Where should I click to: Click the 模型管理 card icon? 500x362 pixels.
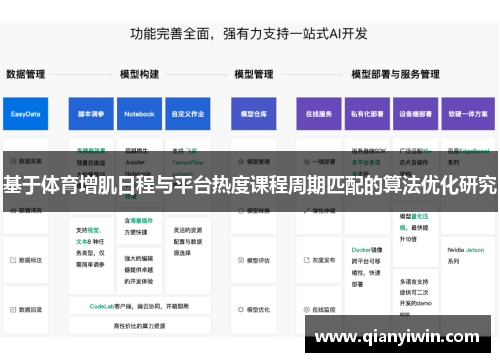coord(241,162)
